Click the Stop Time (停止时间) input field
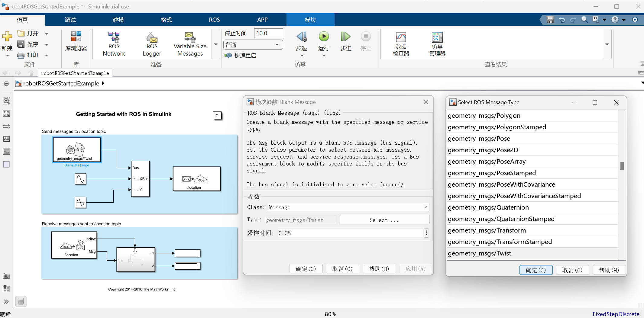 coord(269,33)
